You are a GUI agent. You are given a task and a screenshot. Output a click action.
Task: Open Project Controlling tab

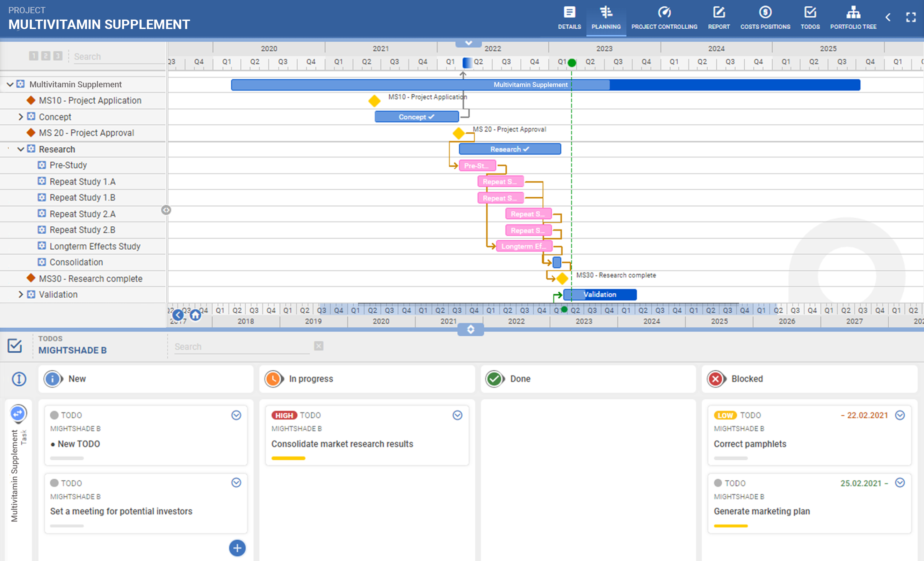point(664,17)
